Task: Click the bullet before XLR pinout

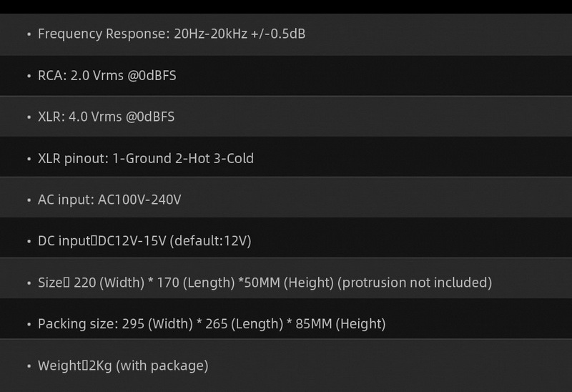Action: (29, 159)
